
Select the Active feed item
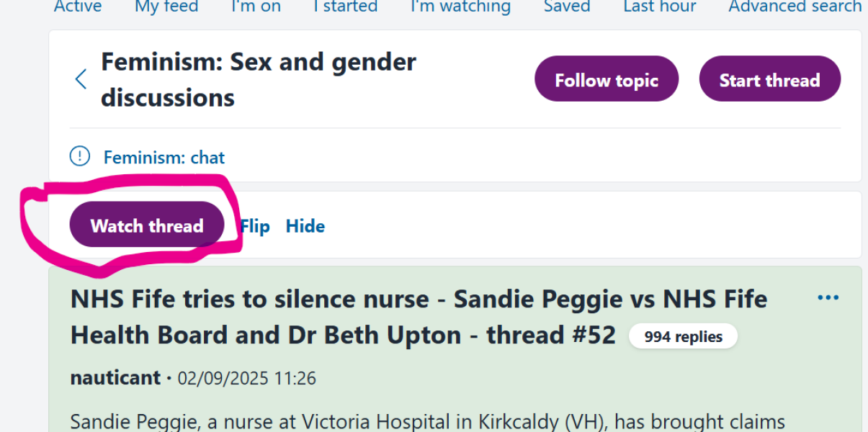point(77,7)
